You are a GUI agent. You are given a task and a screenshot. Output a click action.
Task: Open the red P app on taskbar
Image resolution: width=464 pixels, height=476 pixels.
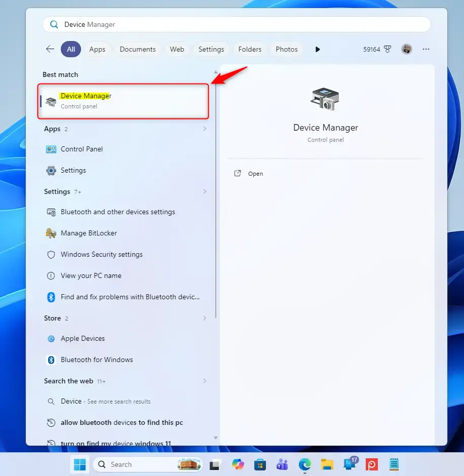372,464
